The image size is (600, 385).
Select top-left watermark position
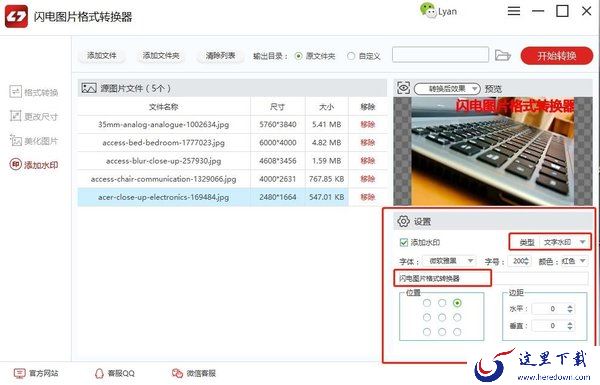pos(427,303)
